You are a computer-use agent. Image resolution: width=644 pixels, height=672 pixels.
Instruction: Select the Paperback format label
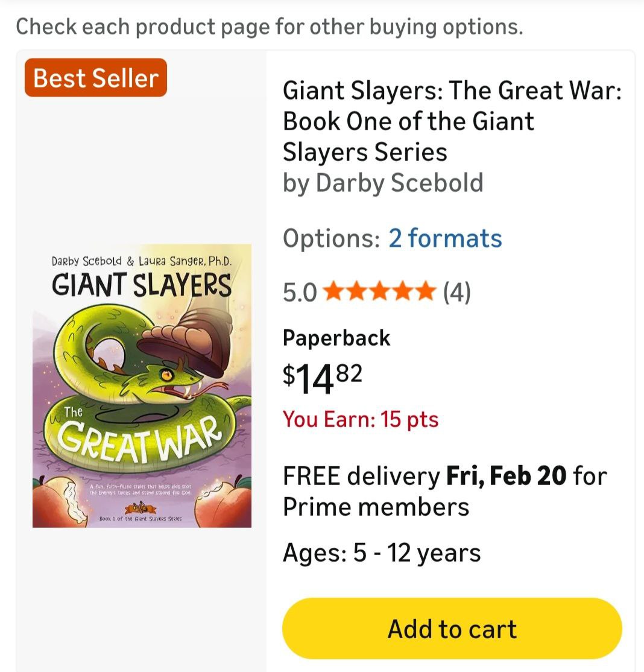point(336,338)
